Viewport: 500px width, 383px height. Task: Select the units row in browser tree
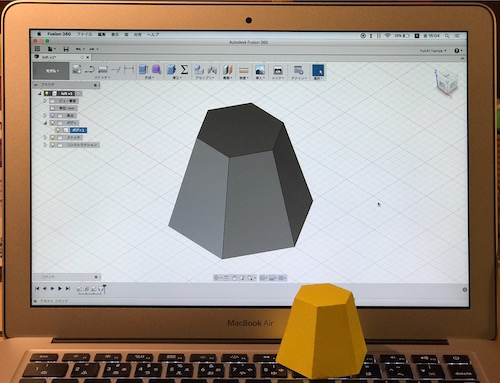(x=63, y=108)
